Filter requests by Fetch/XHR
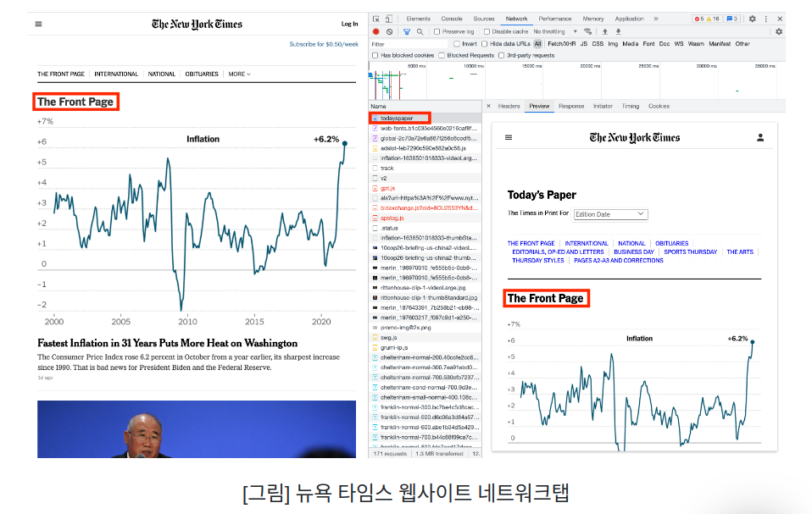Viewport: 812px width, 514px height. [x=561, y=44]
